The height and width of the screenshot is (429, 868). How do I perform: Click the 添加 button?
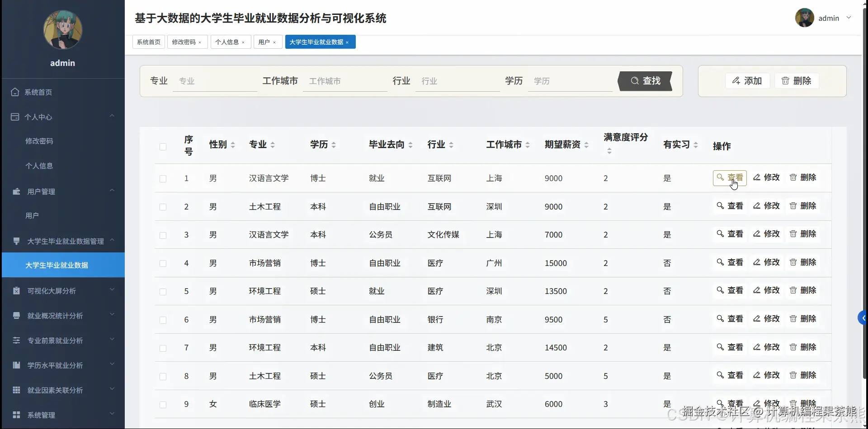tap(748, 81)
